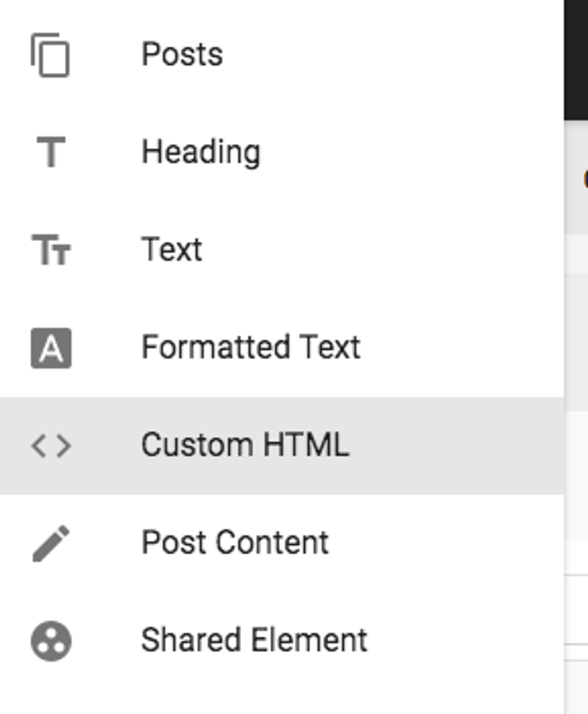Select the Posts label in the list
This screenshot has height=714, width=588.
coord(182,55)
